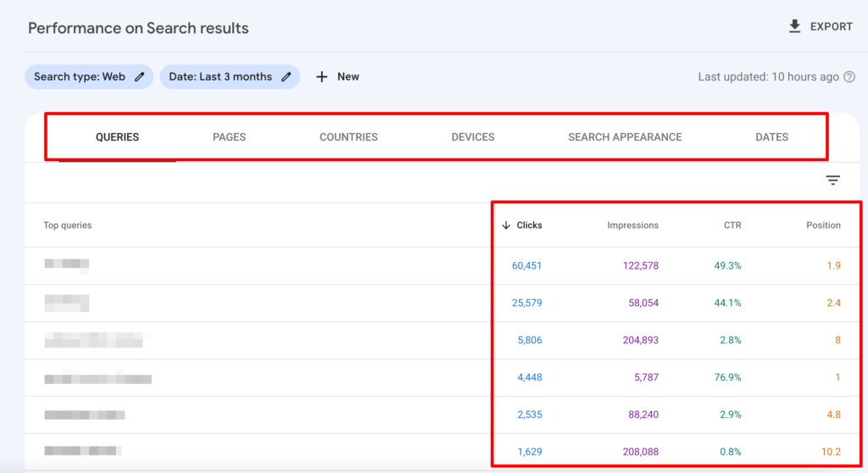This screenshot has height=473, width=868.
Task: Switch to the Pages tab
Action: click(229, 137)
